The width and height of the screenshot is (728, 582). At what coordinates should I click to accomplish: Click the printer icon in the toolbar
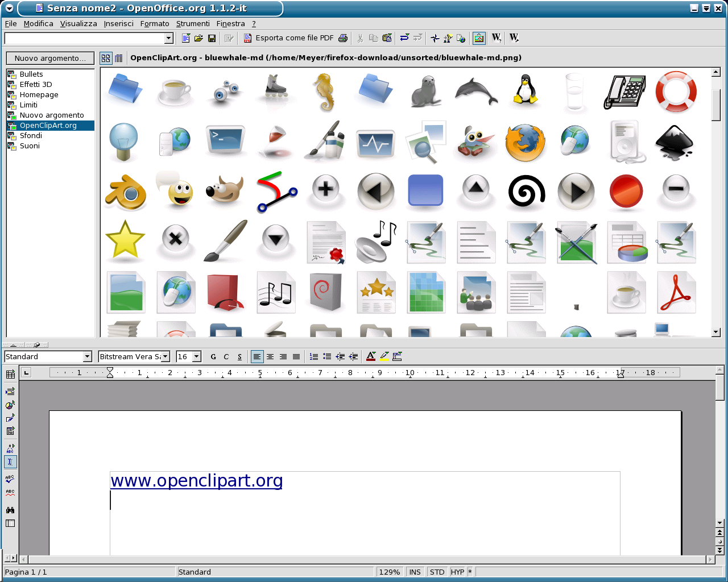coord(343,38)
